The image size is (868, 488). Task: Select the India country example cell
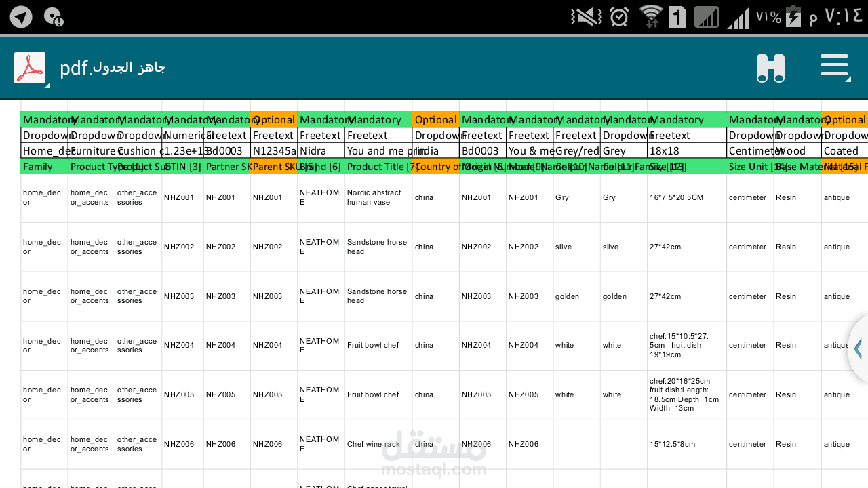click(x=435, y=151)
